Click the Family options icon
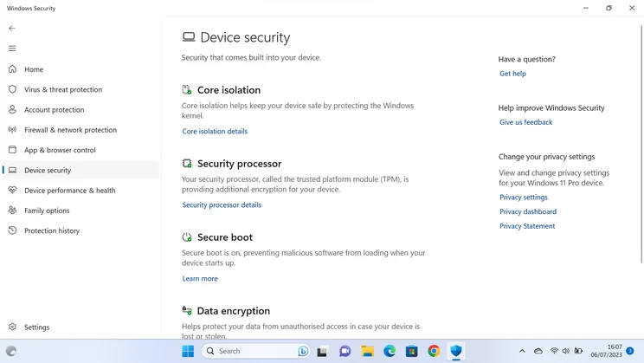Screen dimensions: 644x363 (x=12, y=210)
